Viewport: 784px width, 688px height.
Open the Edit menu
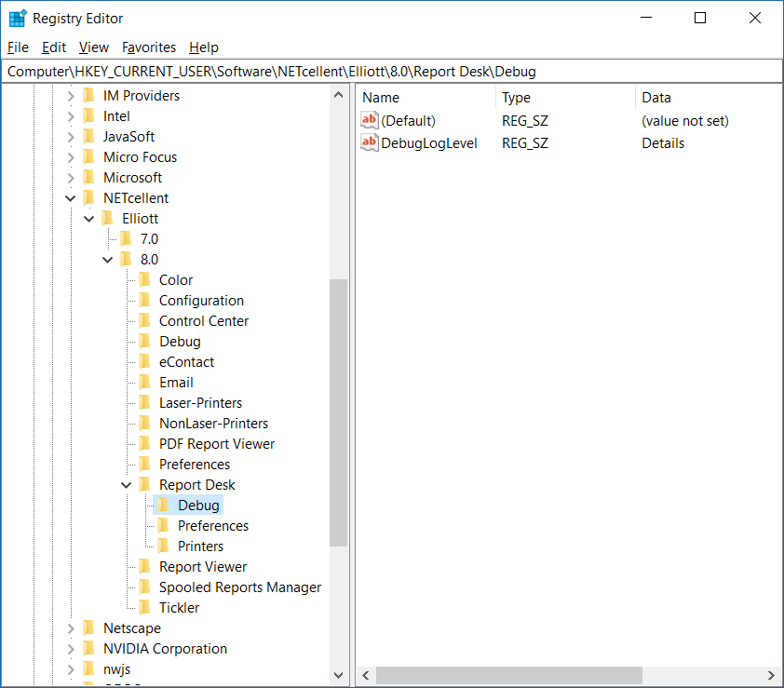(x=54, y=47)
